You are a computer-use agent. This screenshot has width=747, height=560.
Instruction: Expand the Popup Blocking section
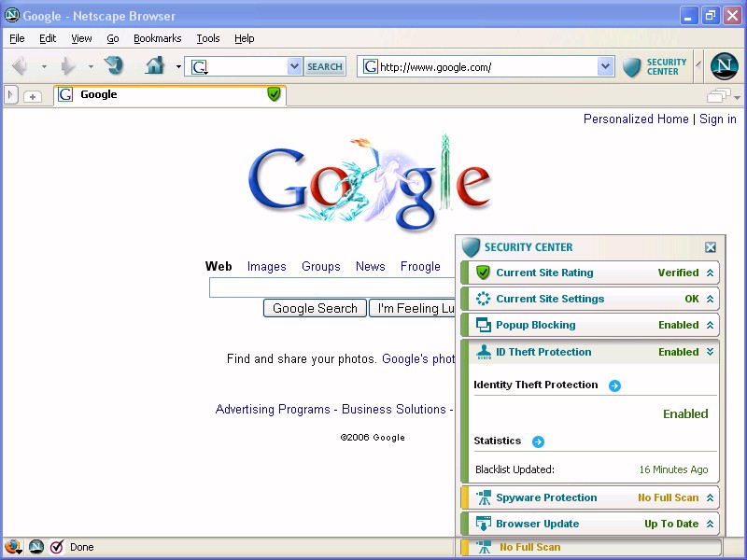coord(710,325)
